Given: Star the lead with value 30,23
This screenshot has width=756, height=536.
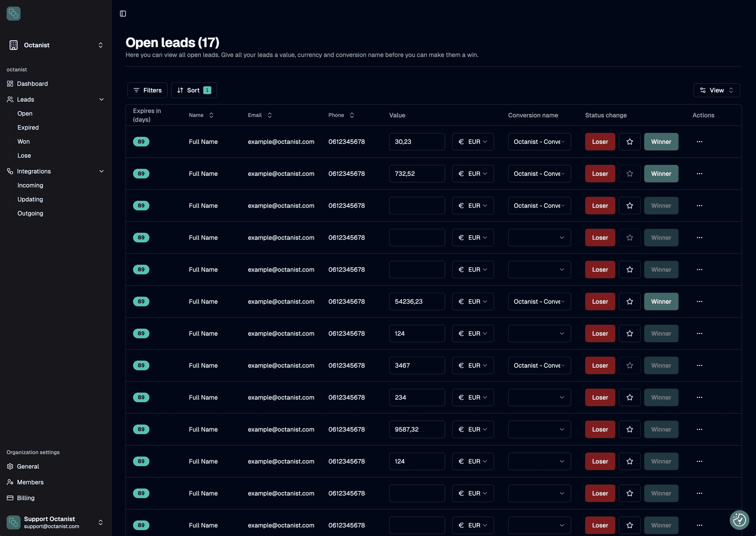Looking at the screenshot, I should 630,142.
